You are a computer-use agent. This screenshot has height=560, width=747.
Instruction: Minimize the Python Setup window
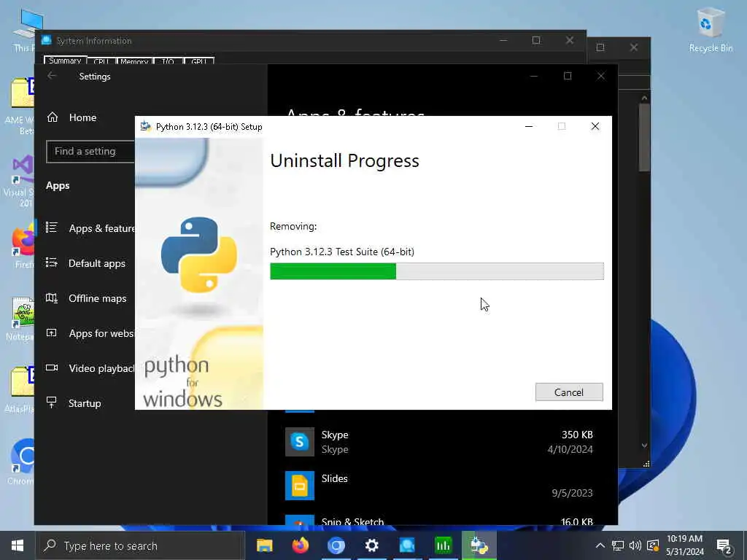[x=529, y=127]
